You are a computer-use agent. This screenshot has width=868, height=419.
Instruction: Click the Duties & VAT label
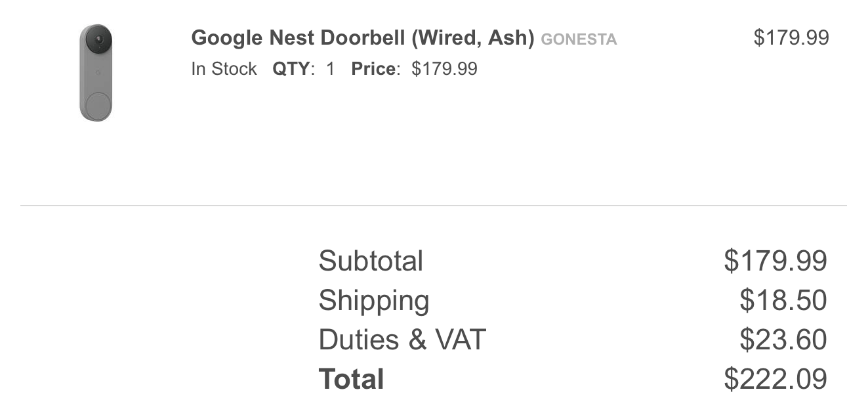[x=402, y=340]
